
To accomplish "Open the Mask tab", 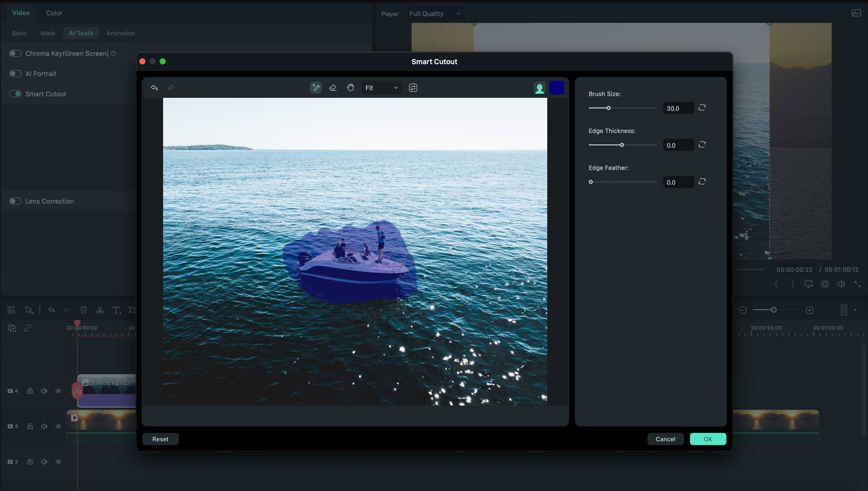I will coord(48,33).
